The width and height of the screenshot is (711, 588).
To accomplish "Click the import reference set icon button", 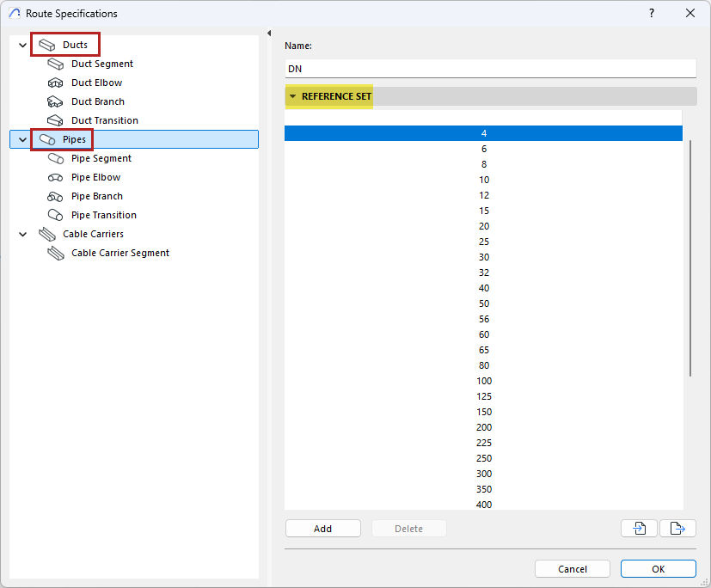I will (x=639, y=528).
